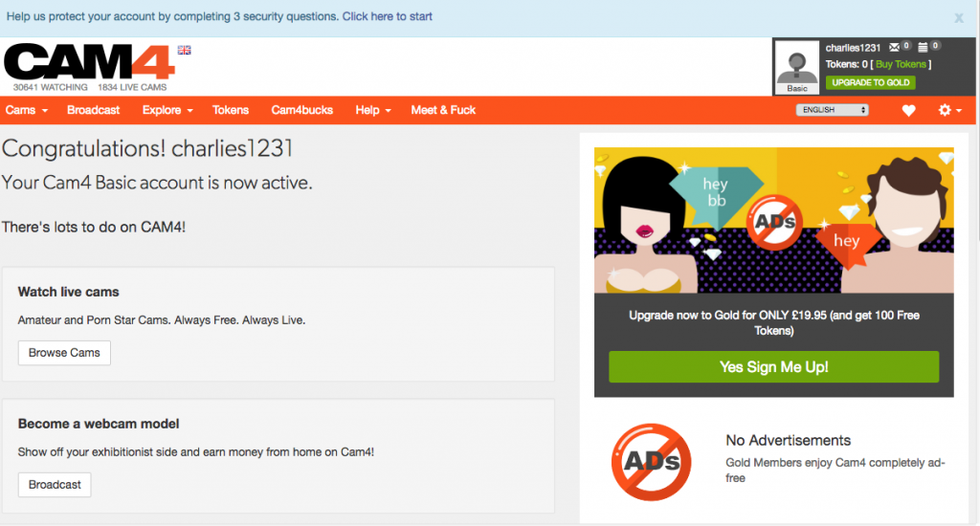Viewport: 980px width, 526px height.
Task: Expand the Explore dropdown menu
Action: (167, 110)
